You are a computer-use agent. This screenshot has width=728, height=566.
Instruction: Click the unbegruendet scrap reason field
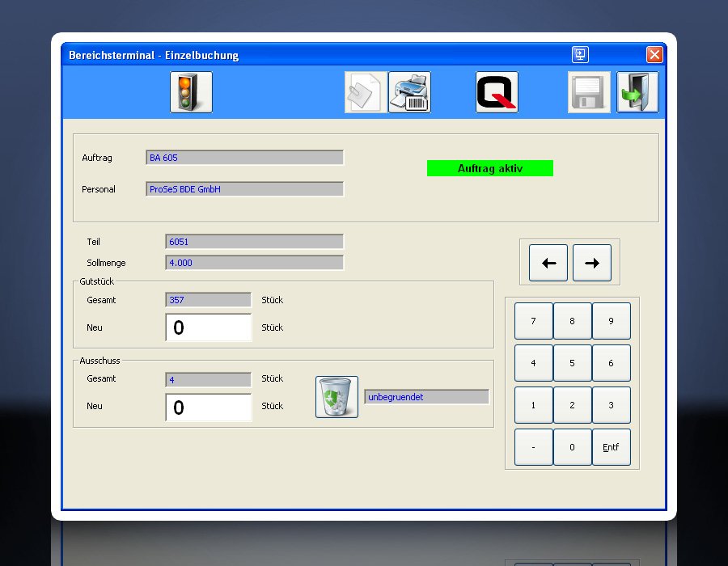[x=426, y=397]
